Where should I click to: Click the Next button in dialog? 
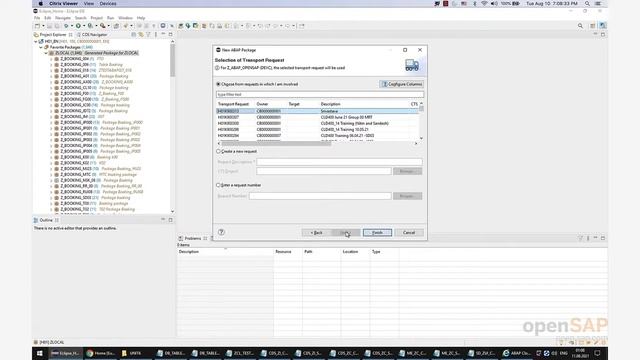(x=346, y=233)
